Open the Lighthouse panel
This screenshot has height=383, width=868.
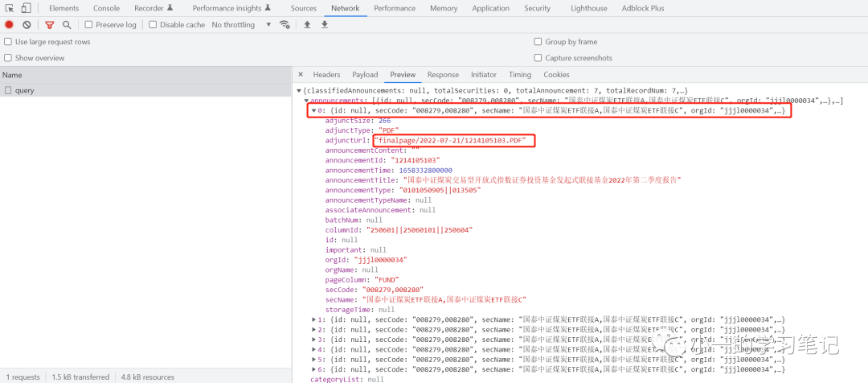pos(589,8)
